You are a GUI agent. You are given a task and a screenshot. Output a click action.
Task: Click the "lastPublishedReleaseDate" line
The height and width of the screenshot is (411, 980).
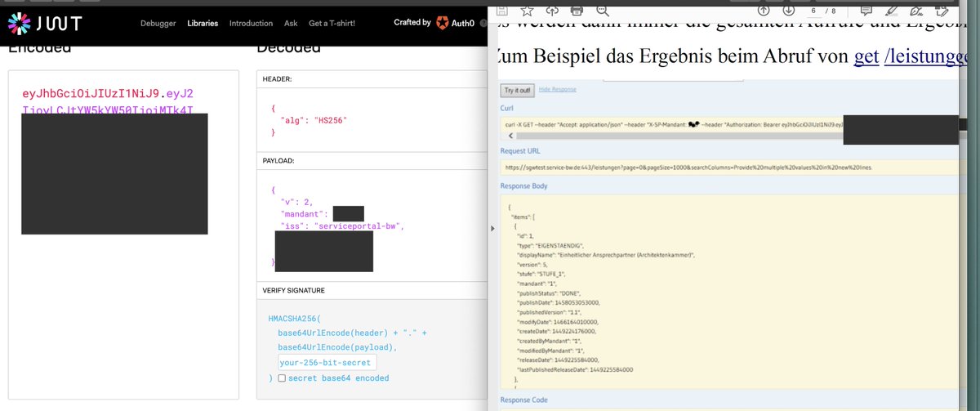pos(575,369)
